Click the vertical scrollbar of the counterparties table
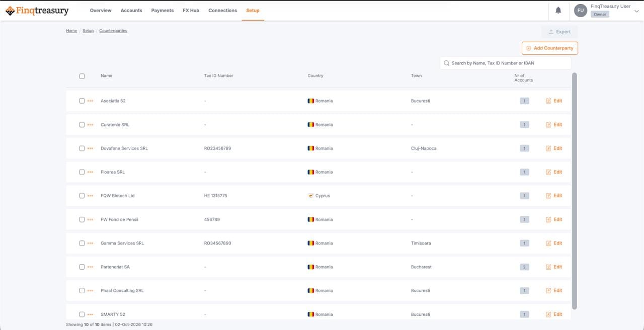 575,191
